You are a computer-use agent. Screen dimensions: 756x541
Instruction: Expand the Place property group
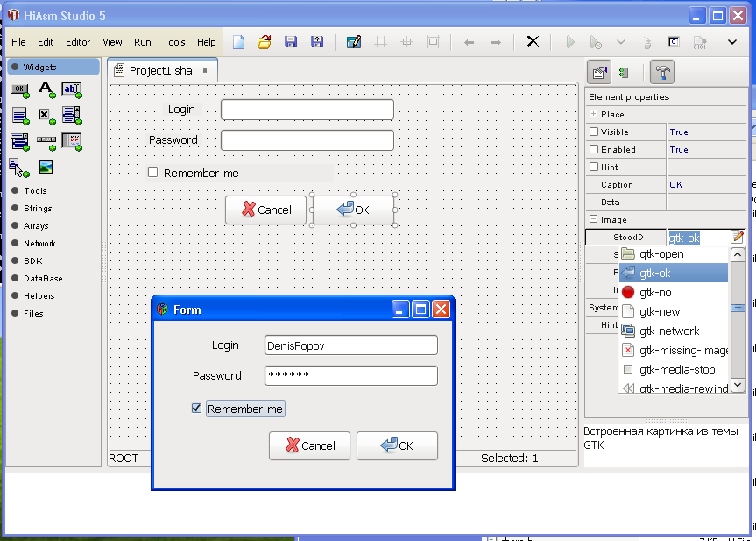(x=593, y=115)
